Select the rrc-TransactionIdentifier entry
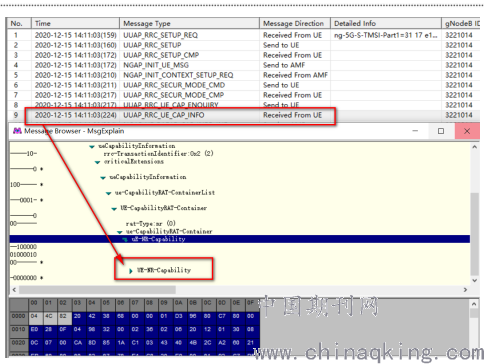Image resolution: width=484 pixels, height=364 pixels. coord(158,154)
